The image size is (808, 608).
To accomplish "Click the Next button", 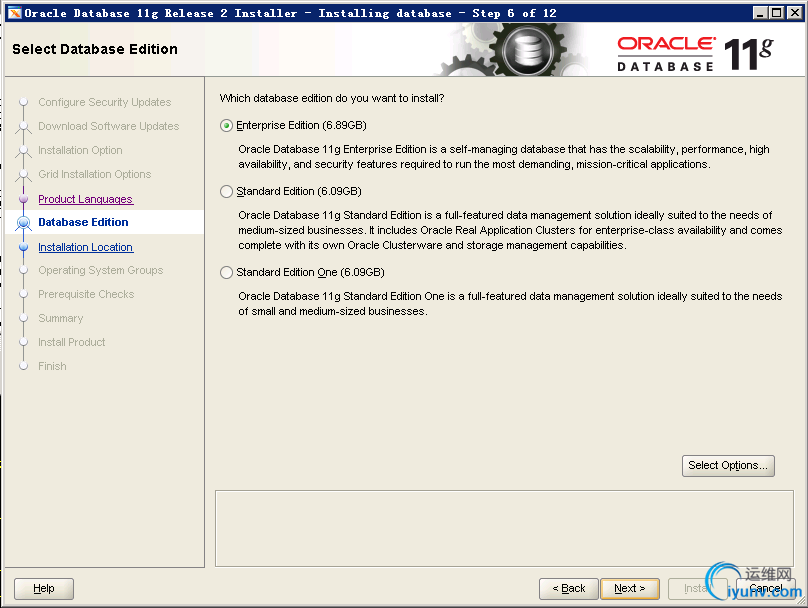I will click(630, 588).
